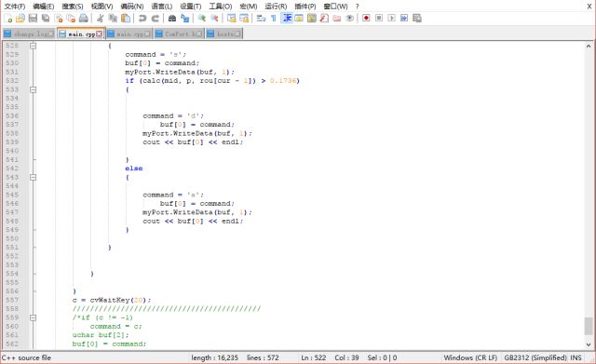Open the 插件(P) menu
The height and width of the screenshot is (364, 596).
pos(305,7)
